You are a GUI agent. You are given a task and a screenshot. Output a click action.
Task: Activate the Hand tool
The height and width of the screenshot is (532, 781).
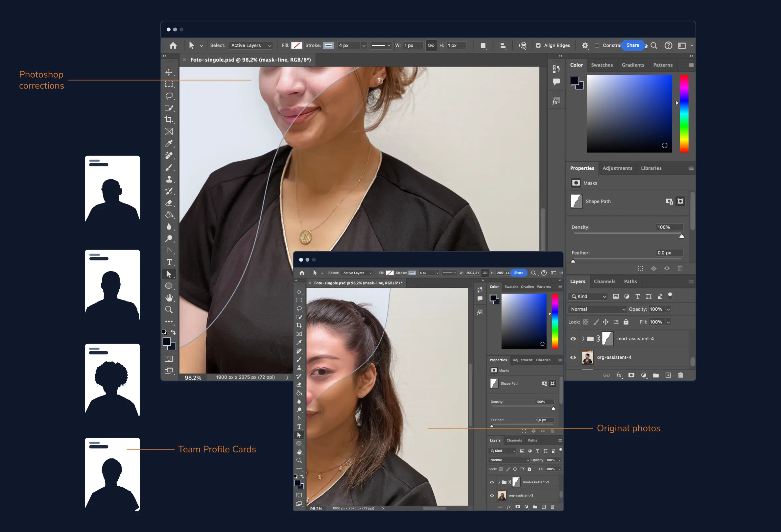coord(169,298)
